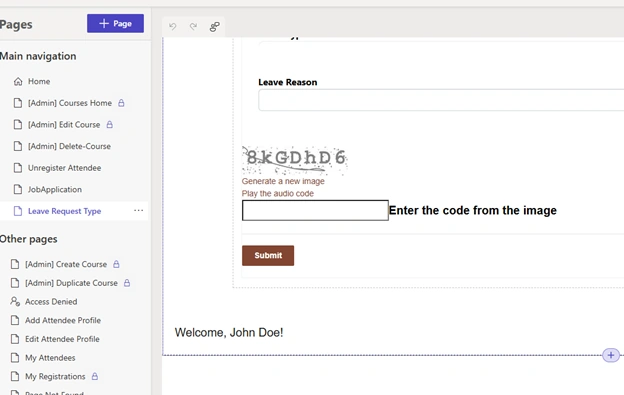The height and width of the screenshot is (395, 624).
Task: Select the My Attendees page
Action: 50,358
